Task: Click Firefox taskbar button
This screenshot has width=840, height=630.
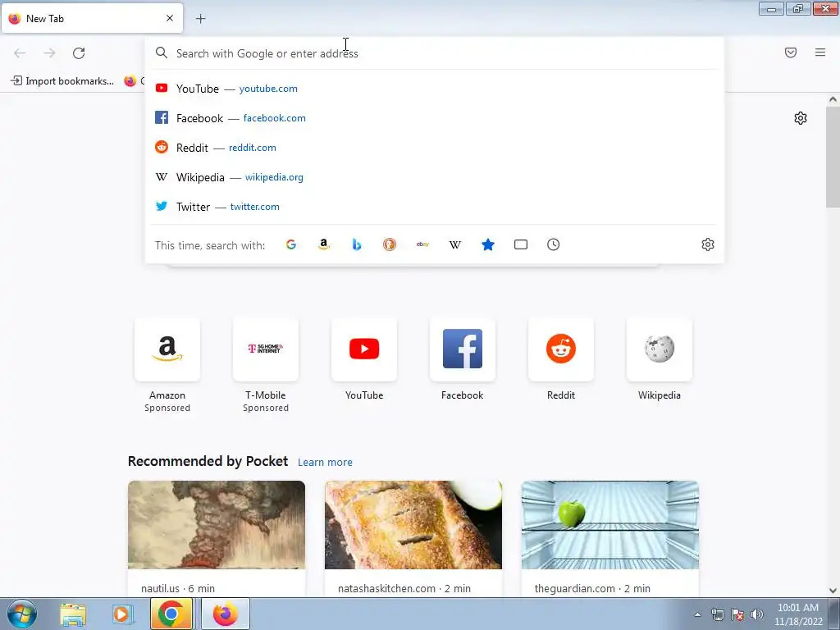Action: coord(226,614)
